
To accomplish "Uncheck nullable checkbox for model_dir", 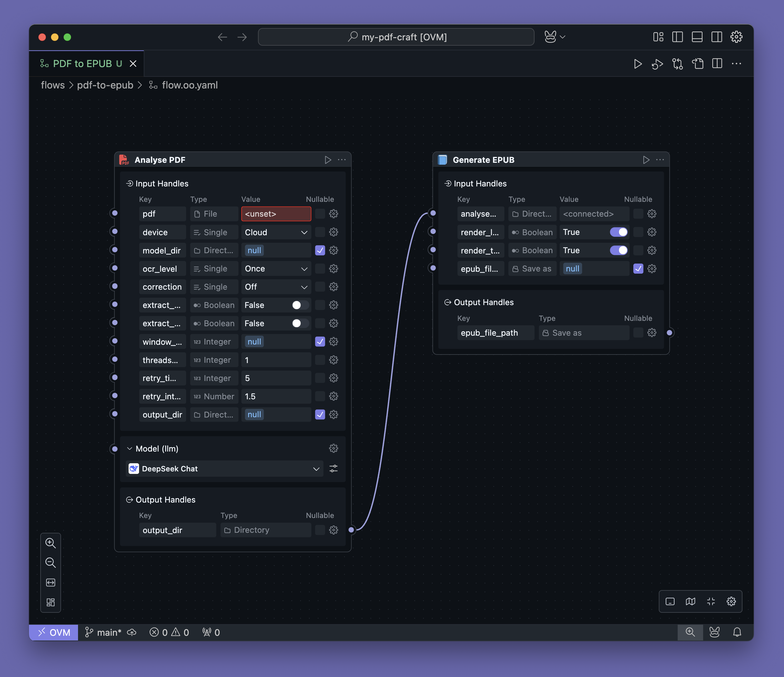I will coord(320,250).
